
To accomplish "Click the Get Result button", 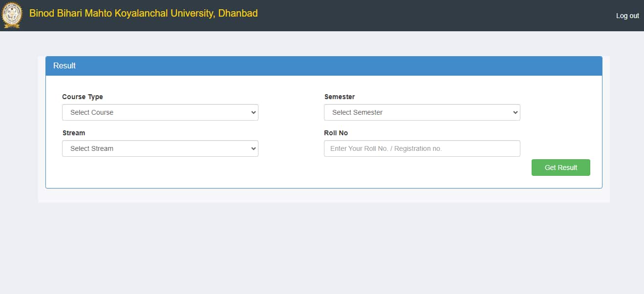I will [561, 168].
